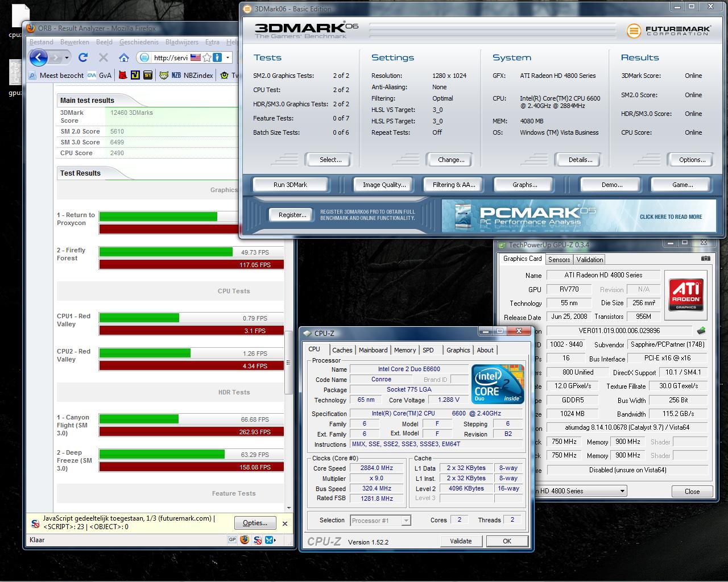
Task: Reload the Firefox page
Action: [x=83, y=57]
